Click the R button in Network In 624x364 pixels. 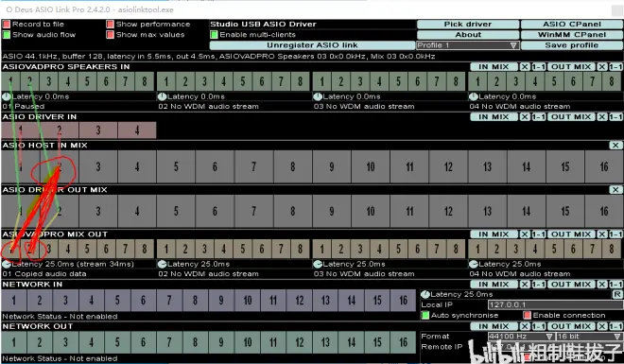click(x=617, y=294)
